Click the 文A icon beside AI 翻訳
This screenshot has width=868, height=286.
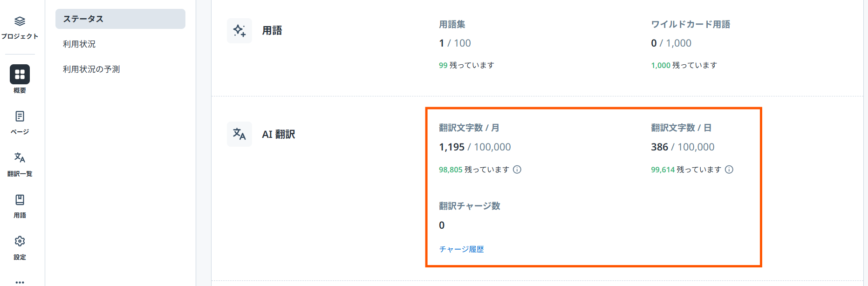tap(239, 134)
